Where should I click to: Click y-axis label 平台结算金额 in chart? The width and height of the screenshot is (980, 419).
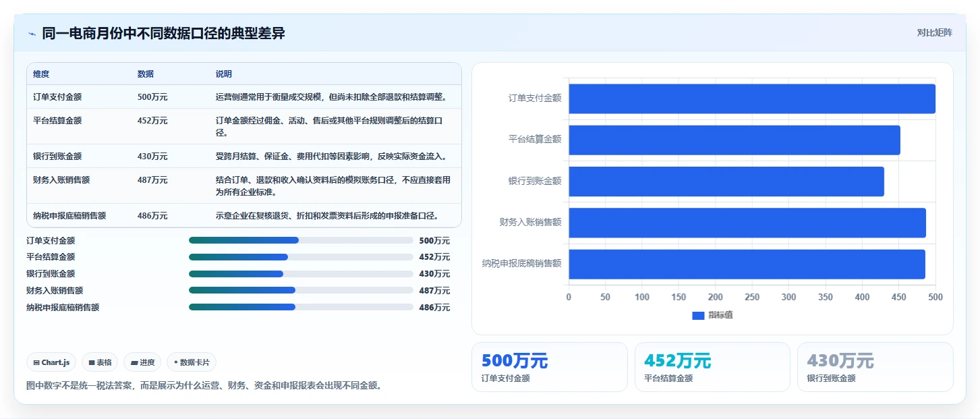pos(535,140)
